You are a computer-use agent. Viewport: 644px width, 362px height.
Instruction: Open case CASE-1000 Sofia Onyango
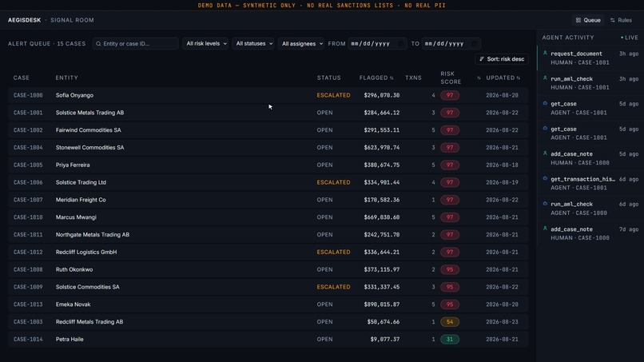pos(268,95)
